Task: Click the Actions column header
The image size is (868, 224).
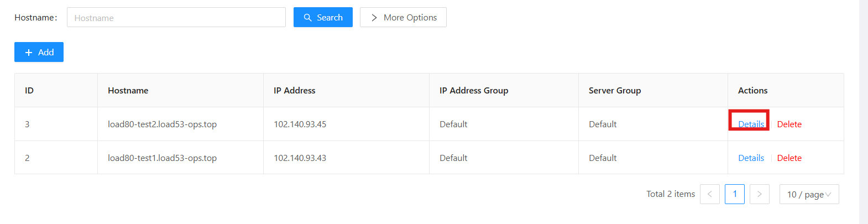Action: [x=752, y=91]
